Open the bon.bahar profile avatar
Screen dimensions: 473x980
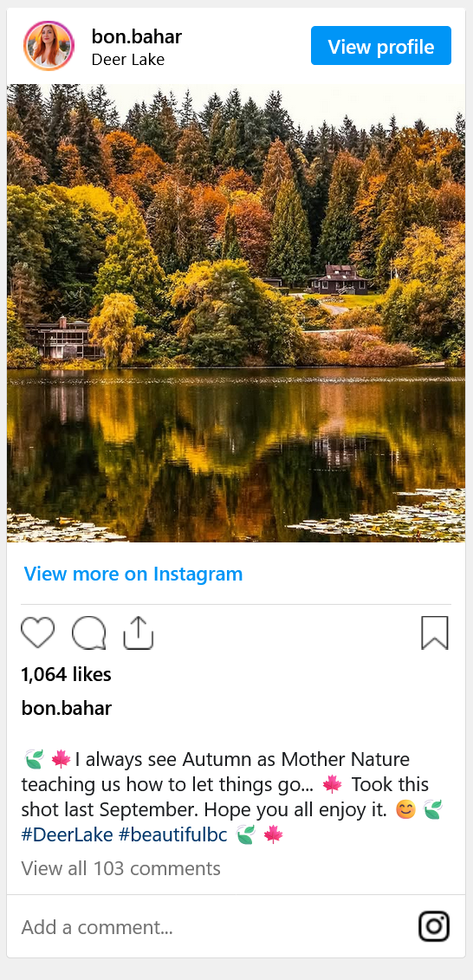49,46
